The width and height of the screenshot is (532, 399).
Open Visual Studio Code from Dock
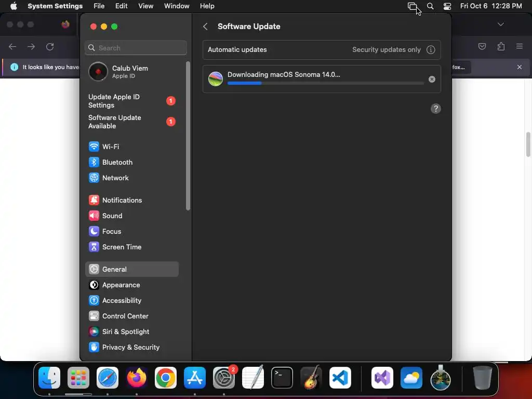(340, 378)
